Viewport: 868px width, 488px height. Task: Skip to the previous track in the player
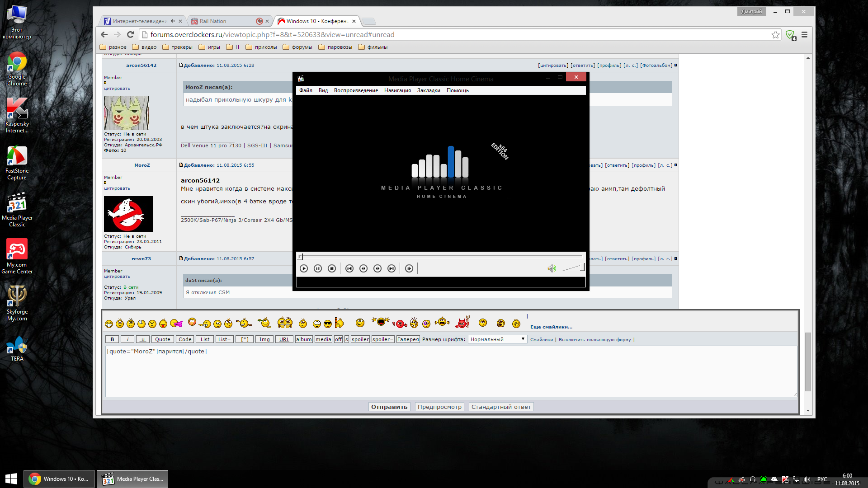tap(349, 268)
